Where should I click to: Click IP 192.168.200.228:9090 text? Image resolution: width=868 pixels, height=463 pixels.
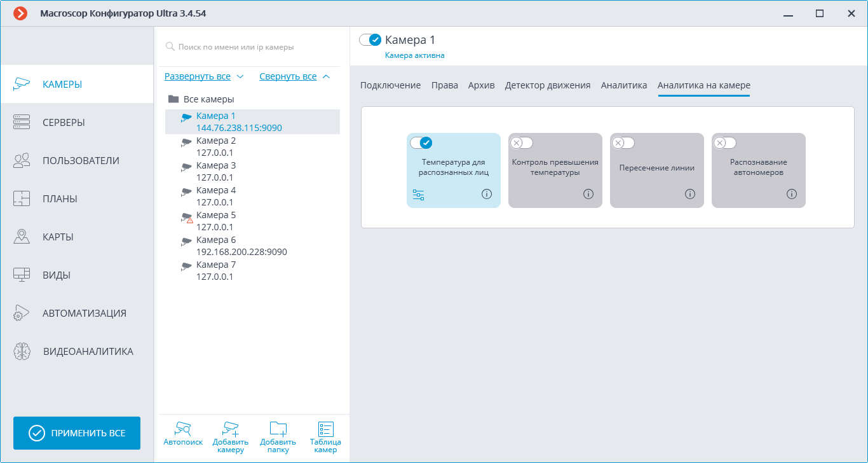pos(241,252)
